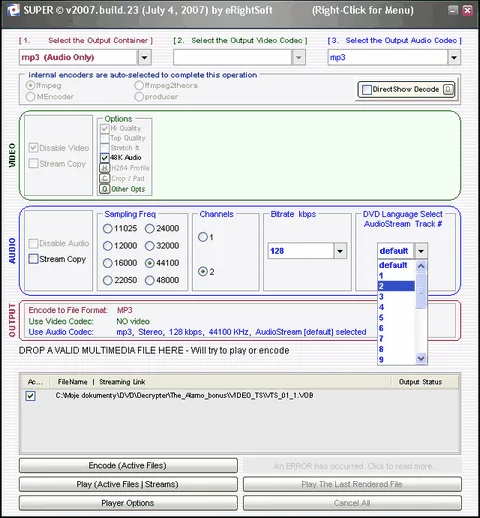Toggle the 48K Audio checkbox
The height and width of the screenshot is (518, 480).
coord(105,157)
